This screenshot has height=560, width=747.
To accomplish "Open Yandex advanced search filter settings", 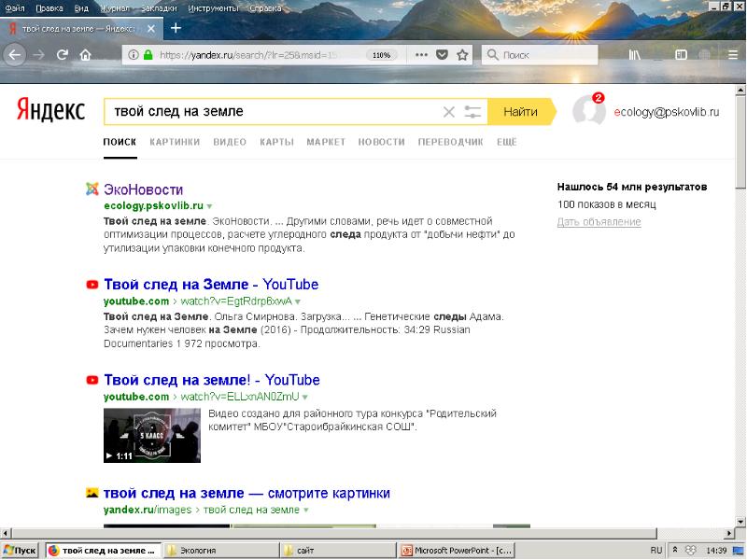I will [472, 112].
